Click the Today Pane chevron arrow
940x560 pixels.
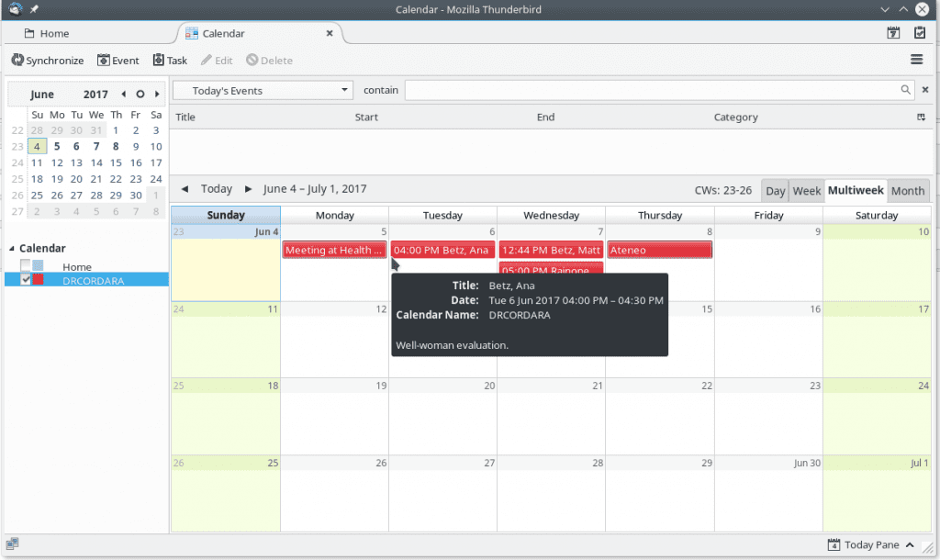pos(910,544)
